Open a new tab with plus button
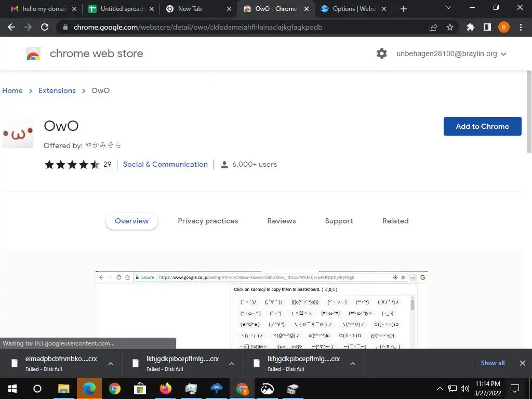 click(403, 9)
